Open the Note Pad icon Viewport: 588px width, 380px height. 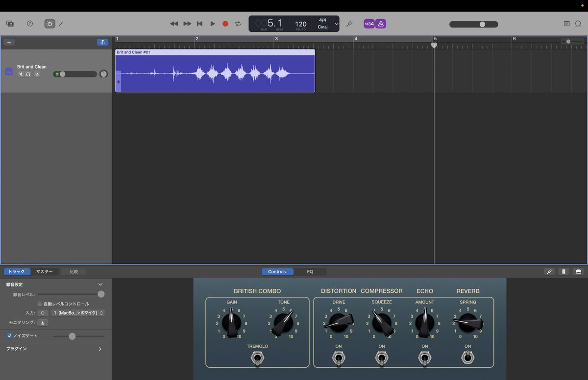[x=567, y=24]
